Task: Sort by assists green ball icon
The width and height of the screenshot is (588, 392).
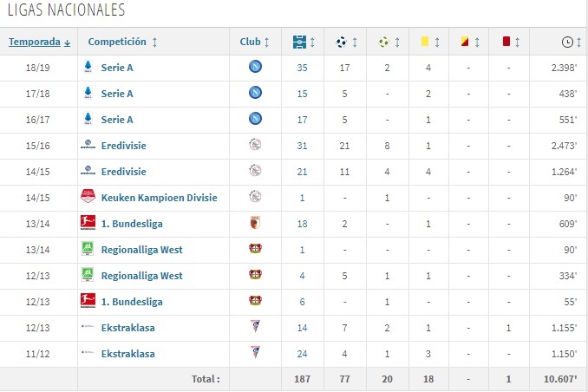Action: (x=383, y=42)
